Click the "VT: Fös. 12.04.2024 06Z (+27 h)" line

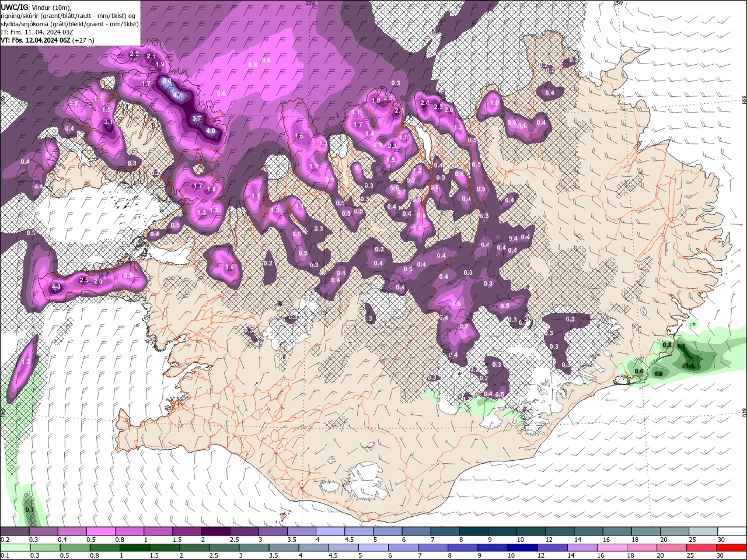click(47, 40)
